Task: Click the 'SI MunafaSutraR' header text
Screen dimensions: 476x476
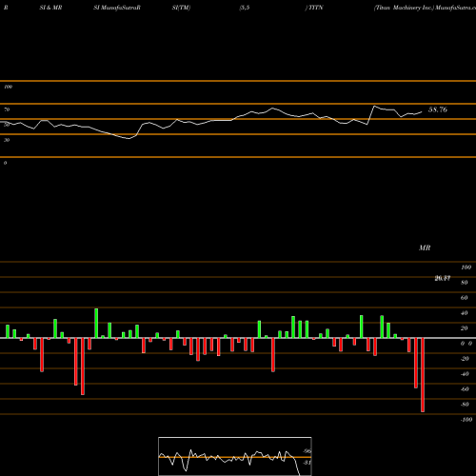Action: pos(117,8)
